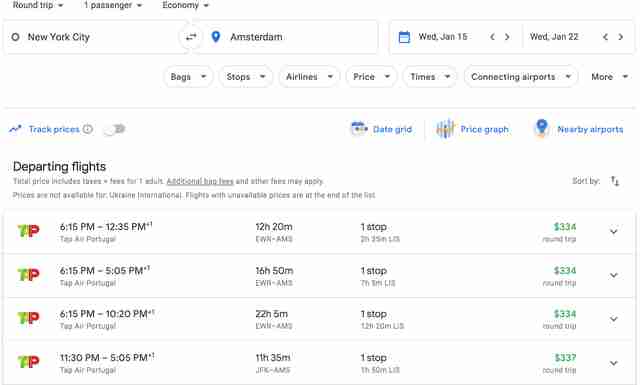Open the Date grid view
The width and height of the screenshot is (640, 385).
(x=382, y=129)
